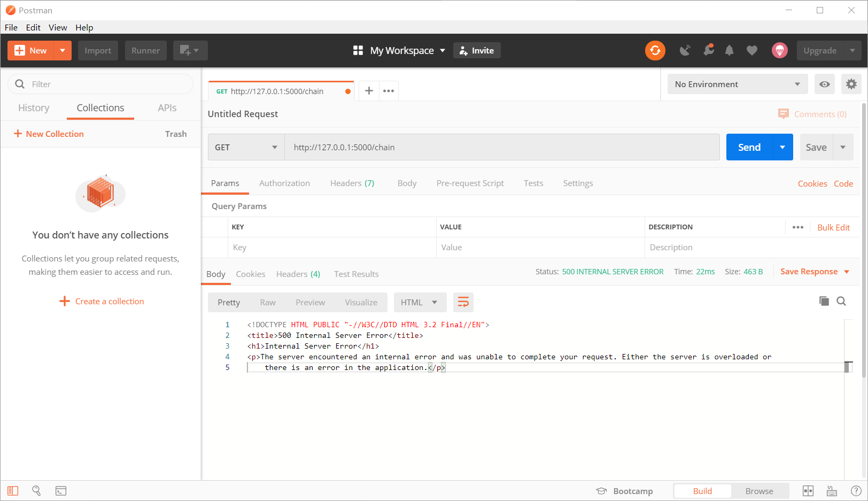868x501 pixels.
Task: Open the Save button dropdown arrow
Action: pyautogui.click(x=843, y=147)
